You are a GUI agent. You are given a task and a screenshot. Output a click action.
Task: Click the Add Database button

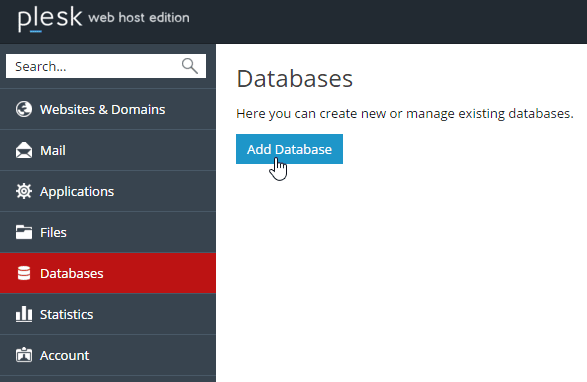click(289, 149)
